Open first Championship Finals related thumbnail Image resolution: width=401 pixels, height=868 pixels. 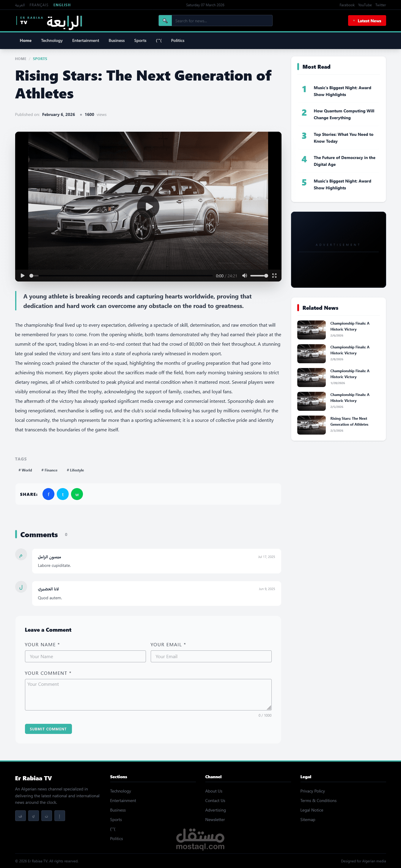(311, 330)
